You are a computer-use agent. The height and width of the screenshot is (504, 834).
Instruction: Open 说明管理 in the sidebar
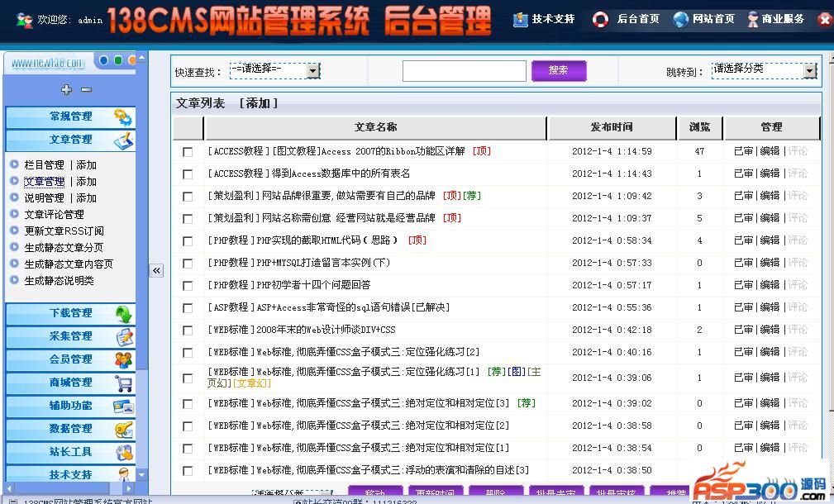click(x=44, y=197)
